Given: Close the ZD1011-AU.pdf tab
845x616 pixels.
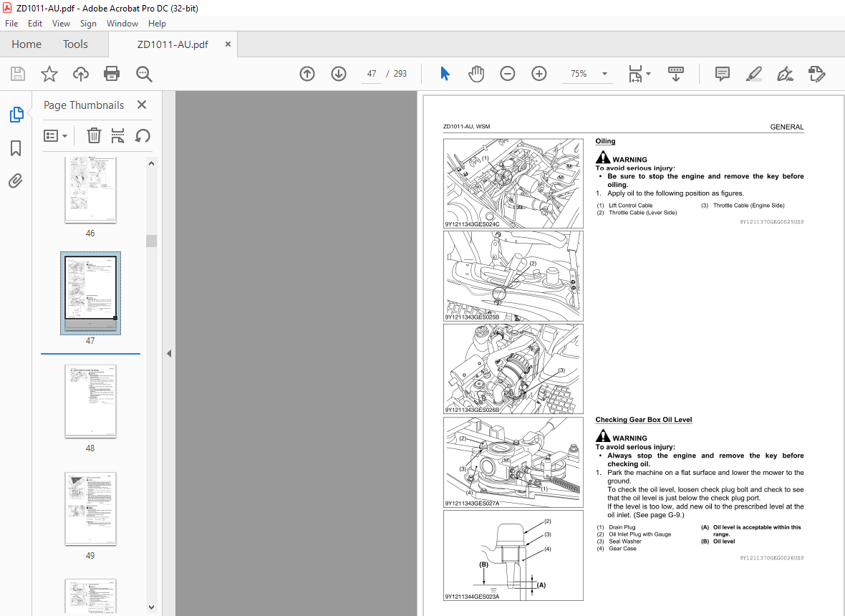Looking at the screenshot, I should tap(228, 44).
